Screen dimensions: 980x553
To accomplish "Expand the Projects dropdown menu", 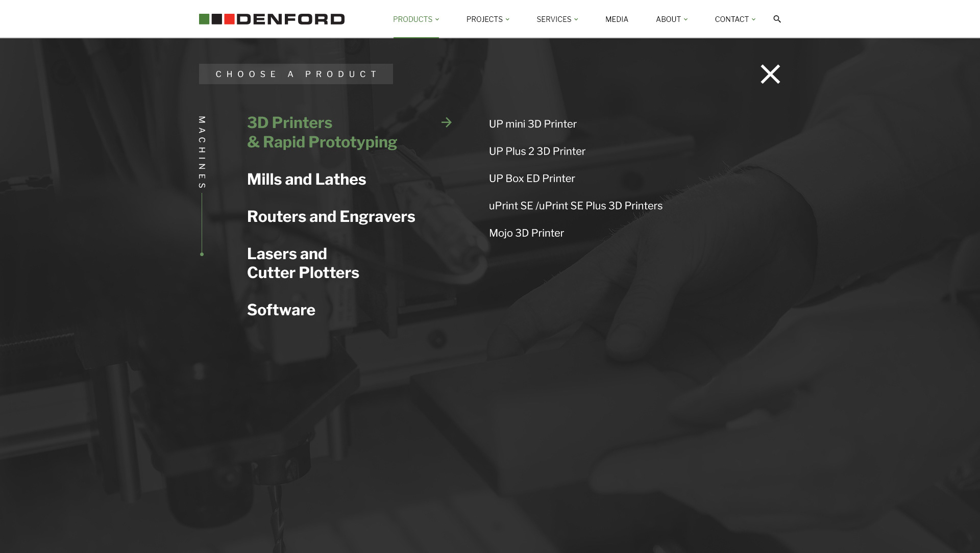I will click(x=487, y=19).
